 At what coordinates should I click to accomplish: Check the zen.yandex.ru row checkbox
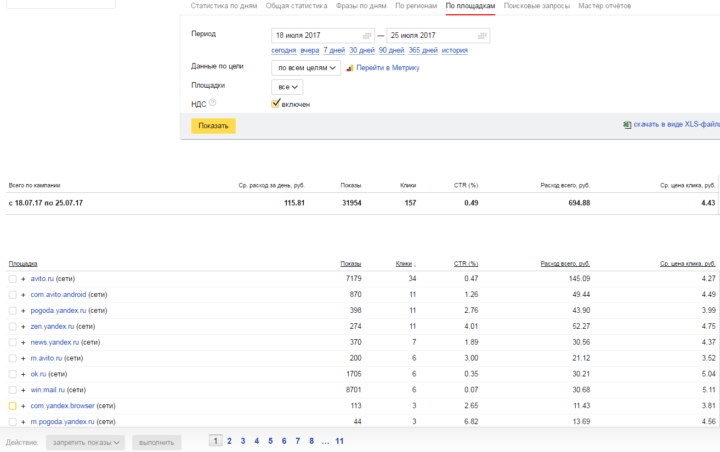(x=12, y=327)
